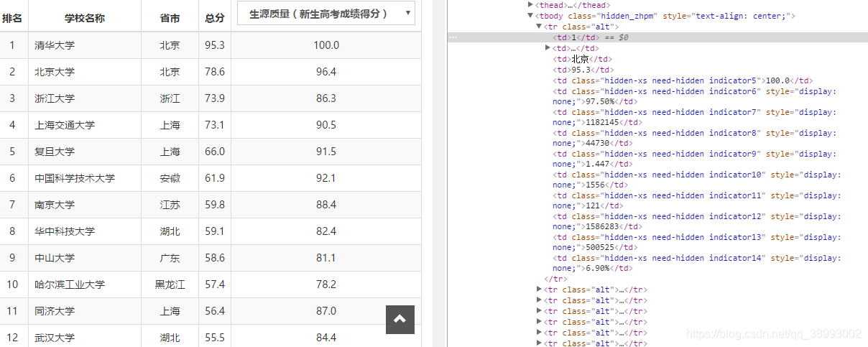Select the indicator12 node showing 1586283
The image size is (868, 347).
697,221
